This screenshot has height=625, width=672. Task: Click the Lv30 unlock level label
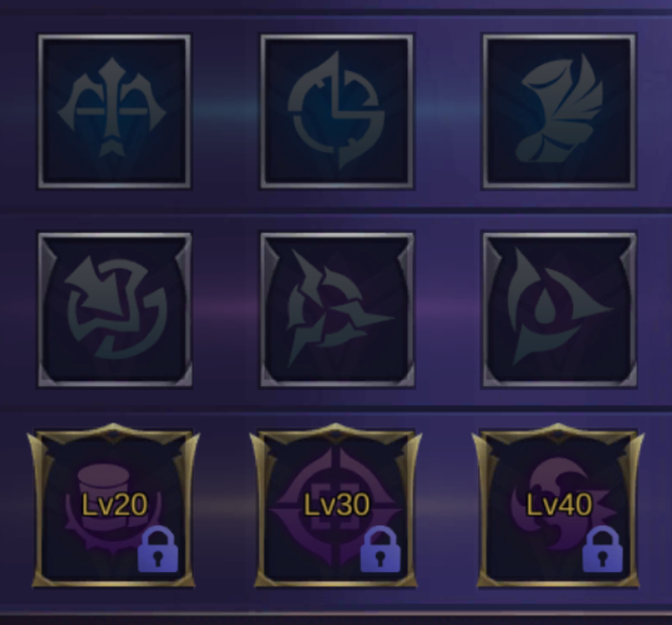tap(337, 505)
